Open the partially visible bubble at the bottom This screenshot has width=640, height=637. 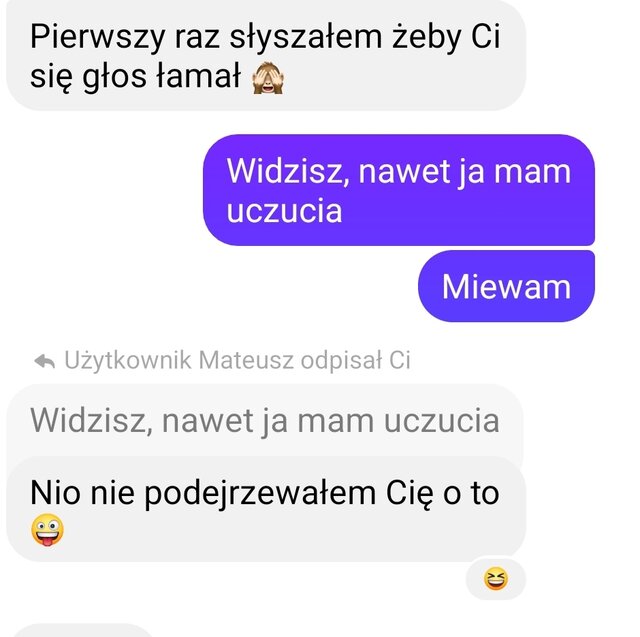pyautogui.click(x=84, y=630)
